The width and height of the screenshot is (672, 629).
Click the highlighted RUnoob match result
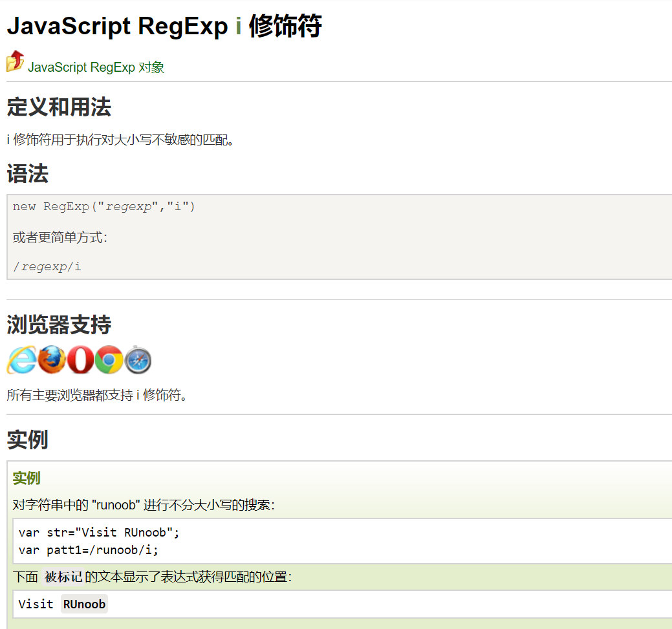(85, 604)
